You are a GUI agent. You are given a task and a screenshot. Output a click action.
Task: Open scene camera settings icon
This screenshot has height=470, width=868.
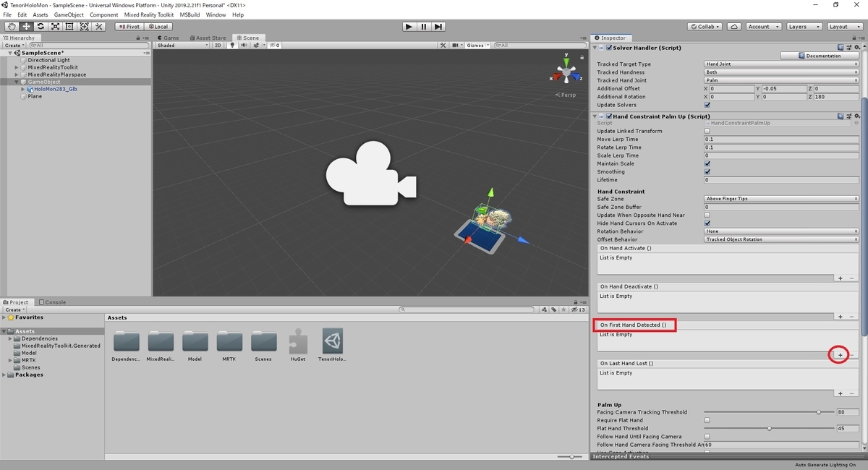456,45
